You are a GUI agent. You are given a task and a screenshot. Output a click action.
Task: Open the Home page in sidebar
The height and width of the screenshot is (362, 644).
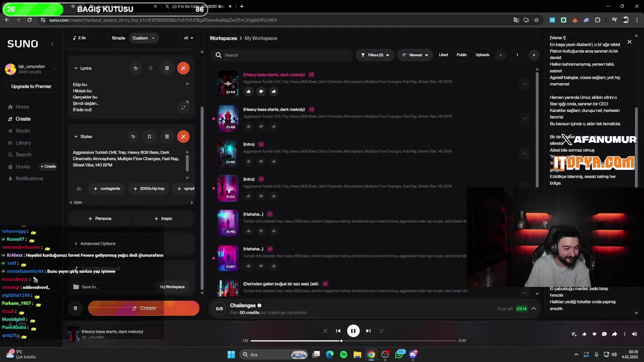pos(22,107)
